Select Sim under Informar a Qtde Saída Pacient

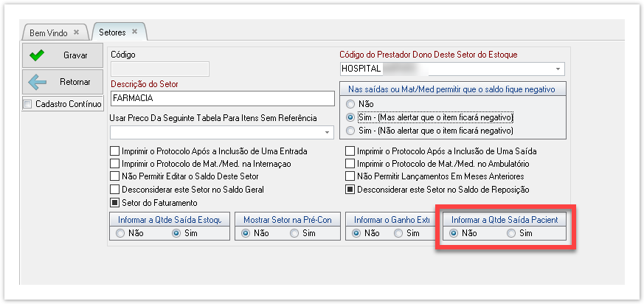[x=511, y=232]
